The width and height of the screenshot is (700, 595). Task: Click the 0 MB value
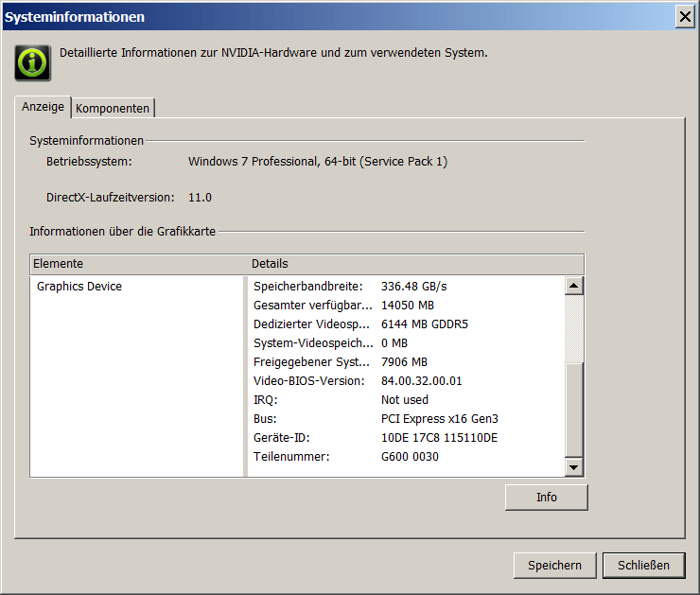[394, 343]
